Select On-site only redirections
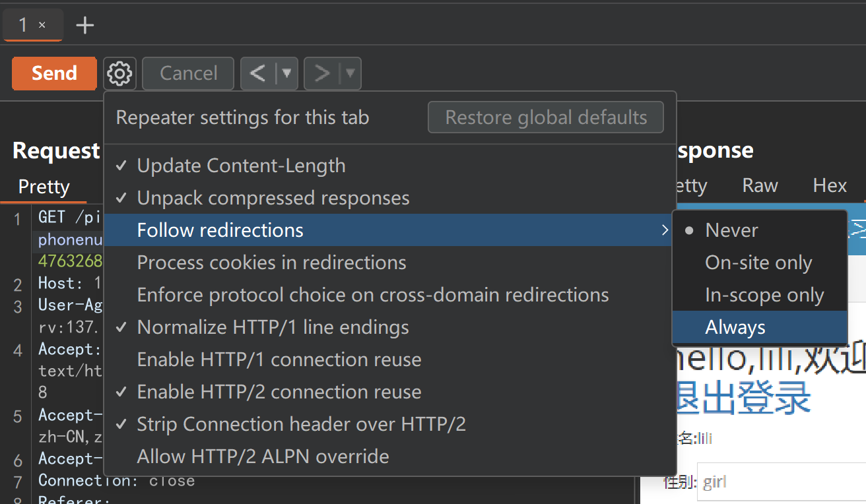 click(758, 263)
